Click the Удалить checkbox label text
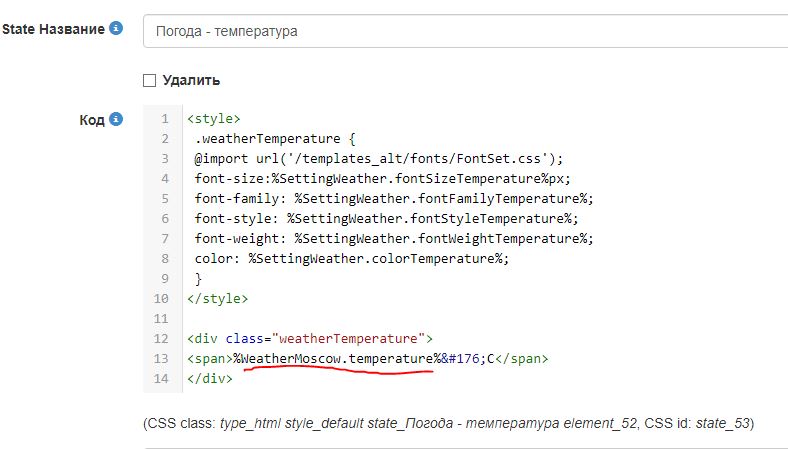 click(x=192, y=80)
